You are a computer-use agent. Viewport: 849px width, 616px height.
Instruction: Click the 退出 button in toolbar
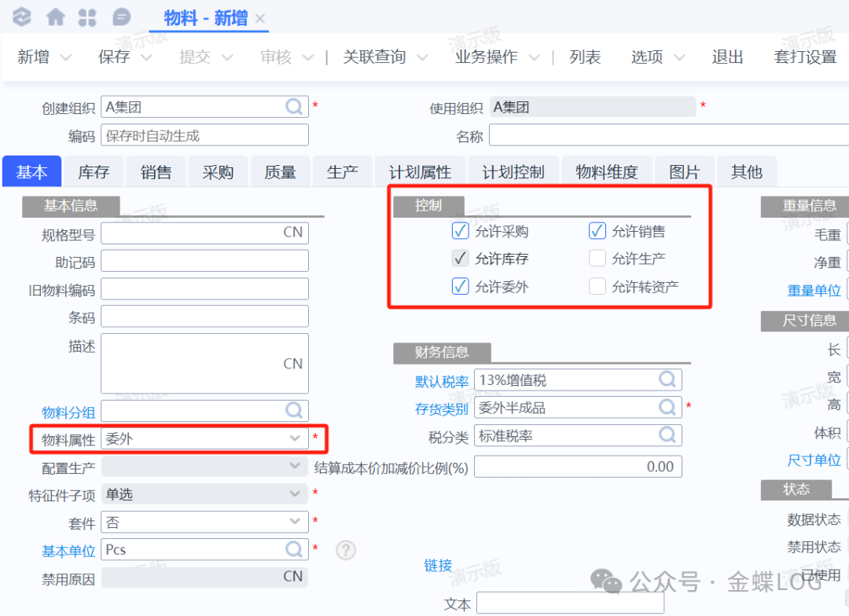727,57
